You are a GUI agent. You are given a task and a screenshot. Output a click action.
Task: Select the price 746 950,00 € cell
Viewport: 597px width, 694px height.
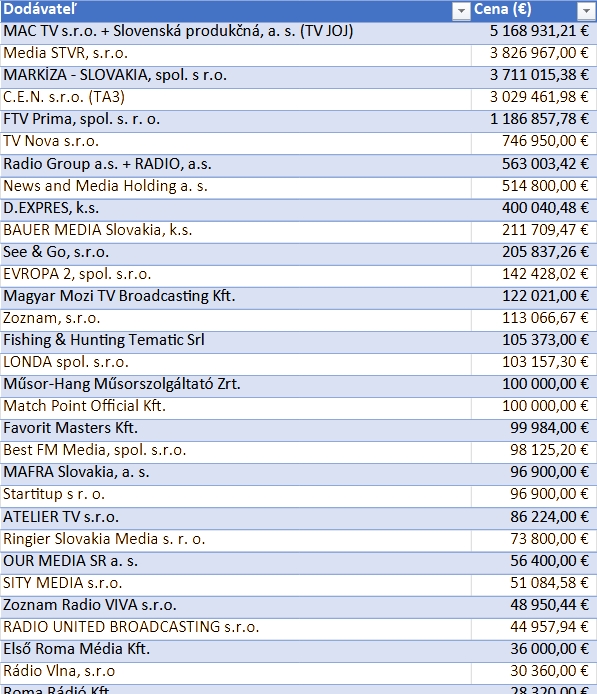pyautogui.click(x=534, y=143)
